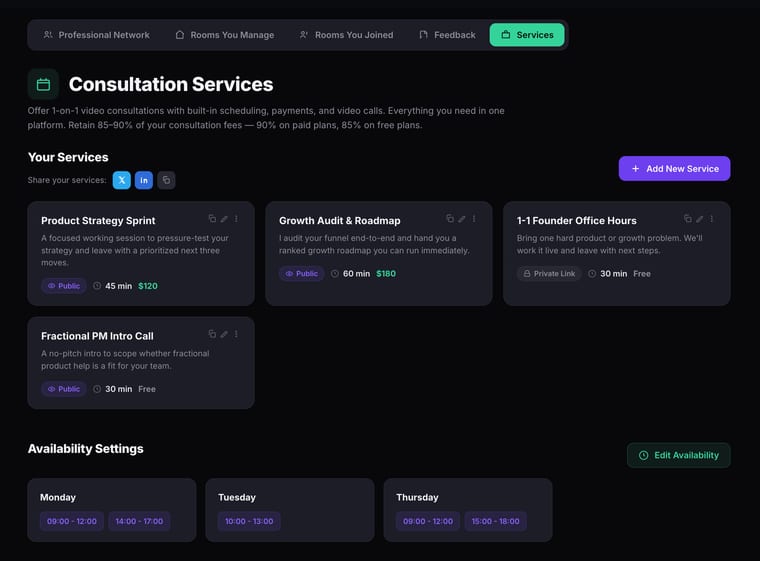Open the Fractional PM Intro Call title
The height and width of the screenshot is (561, 760).
coord(97,336)
